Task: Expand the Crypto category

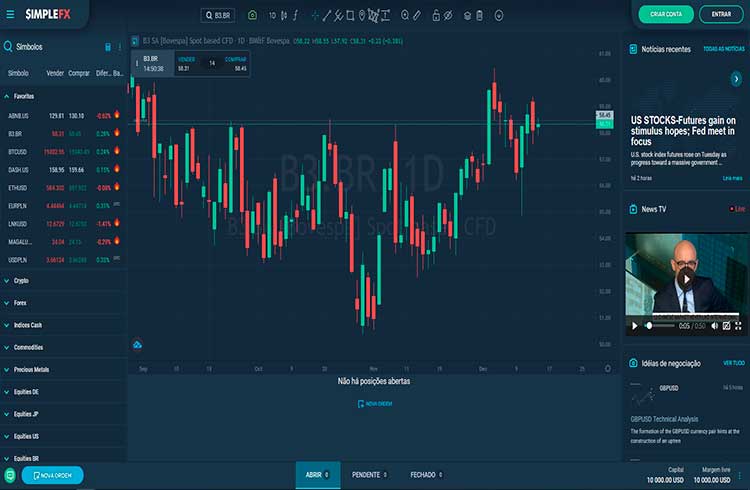Action: (x=7, y=281)
